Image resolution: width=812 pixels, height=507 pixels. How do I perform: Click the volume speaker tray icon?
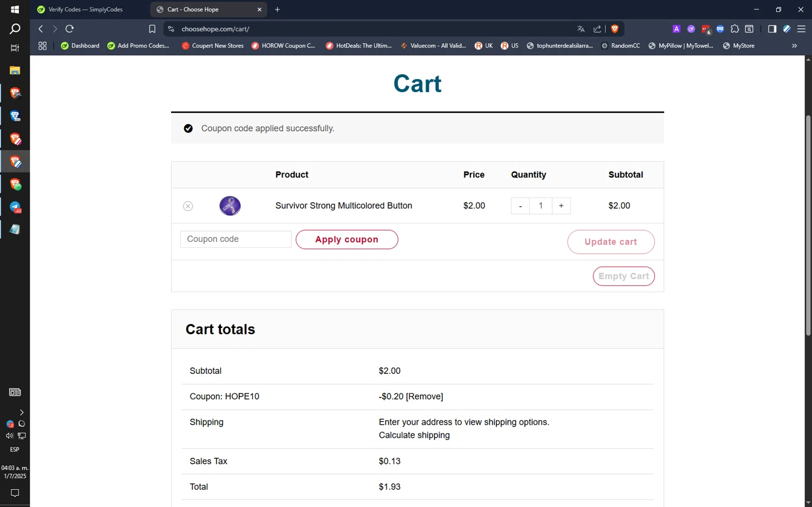9,436
